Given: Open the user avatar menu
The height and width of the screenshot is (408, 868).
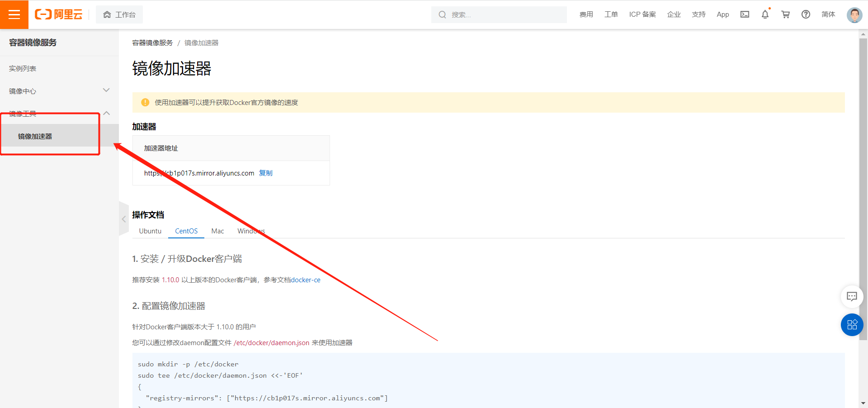Looking at the screenshot, I should pyautogui.click(x=854, y=14).
